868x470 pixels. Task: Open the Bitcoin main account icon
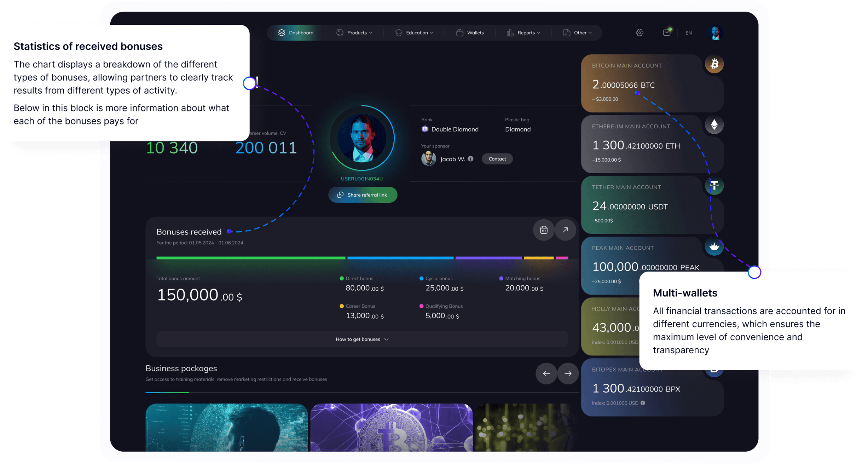[714, 64]
